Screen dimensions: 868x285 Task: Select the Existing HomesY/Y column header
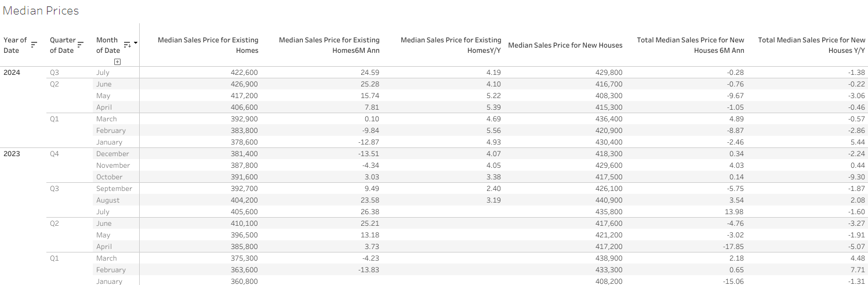451,45
